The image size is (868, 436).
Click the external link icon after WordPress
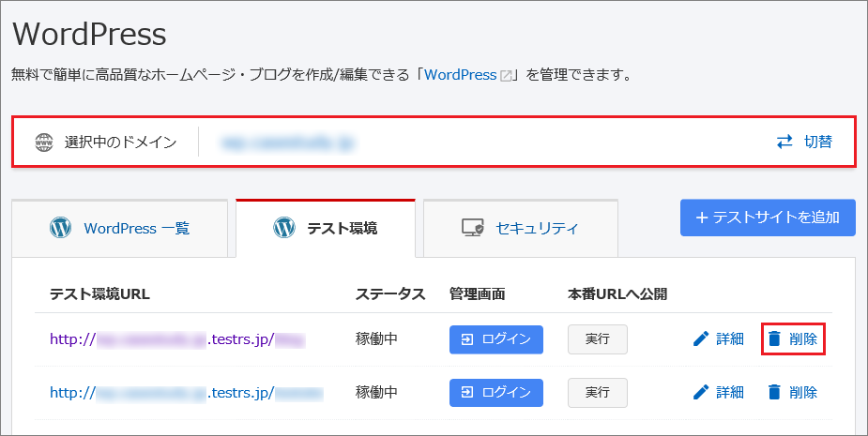pos(506,76)
